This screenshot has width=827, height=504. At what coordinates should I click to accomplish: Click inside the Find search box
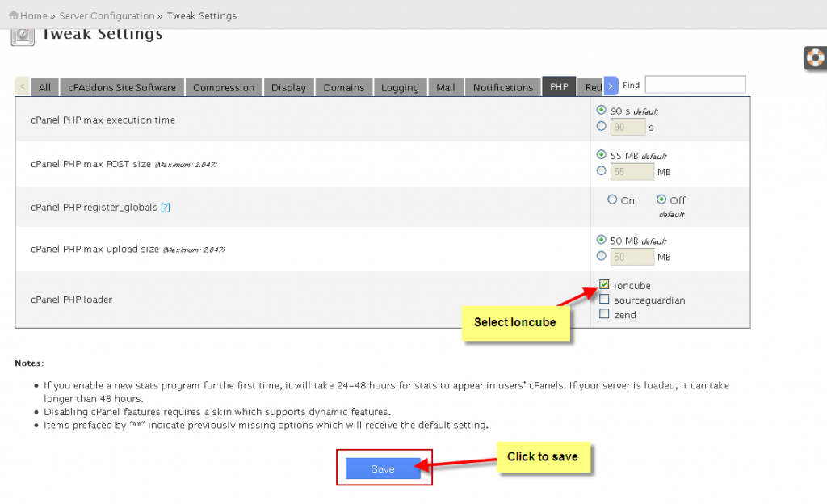point(695,84)
